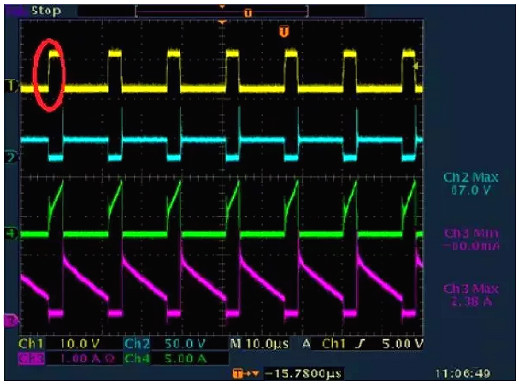This screenshot has width=519, height=384.
Task: Click the Ch2 ground reference marker
Action: pos(11,157)
